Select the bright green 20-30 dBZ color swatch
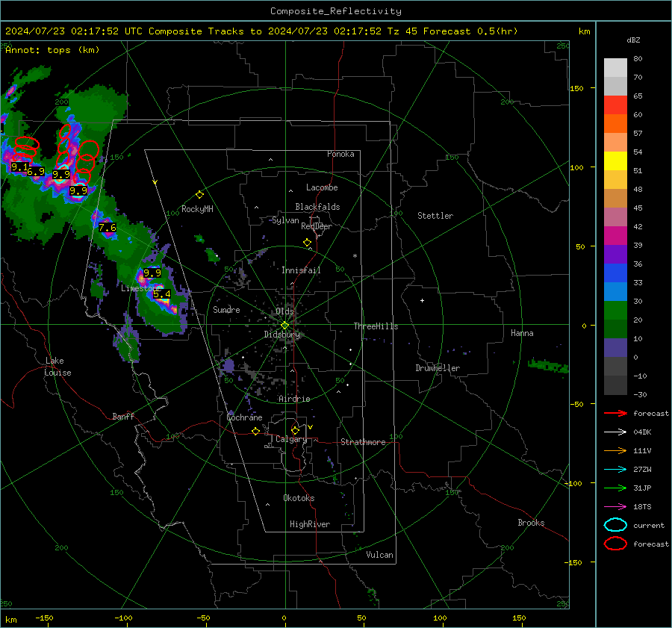The image size is (672, 628). click(x=615, y=311)
